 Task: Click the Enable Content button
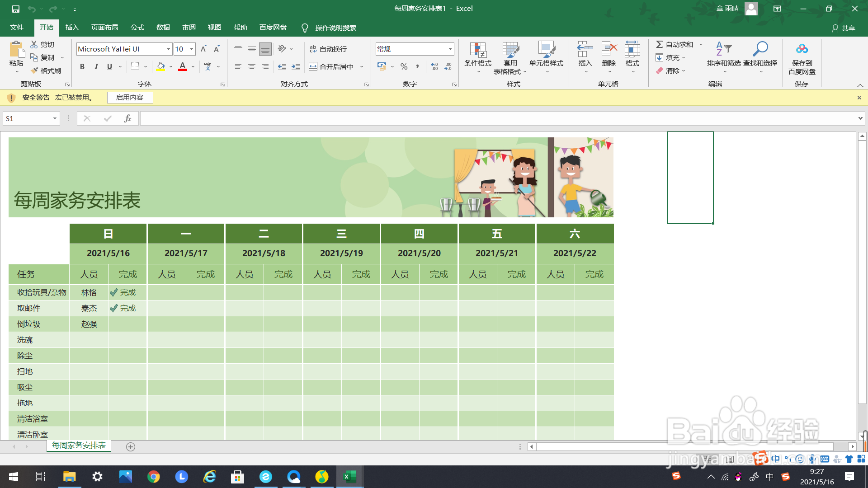[130, 98]
